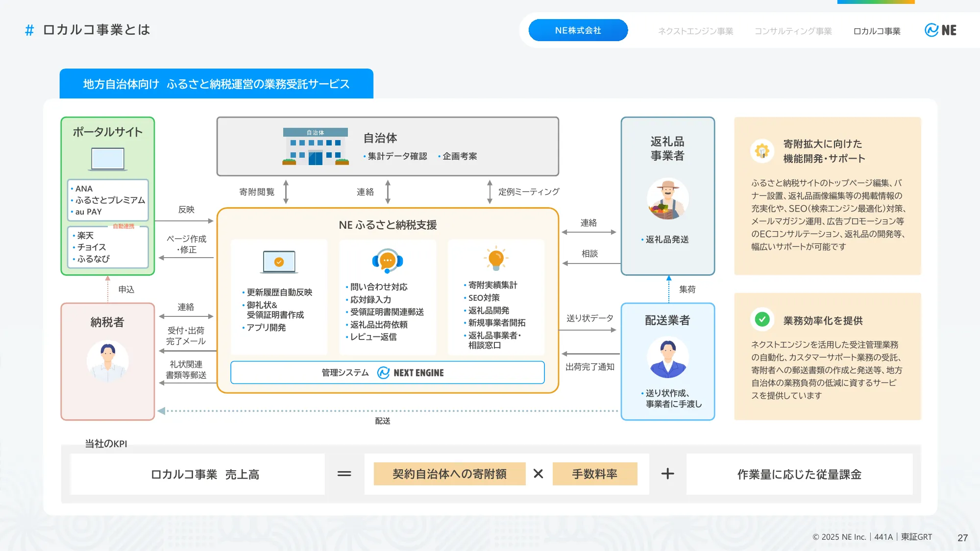Select the taxpayer person icon under 納税者
980x551 pixels.
[107, 361]
